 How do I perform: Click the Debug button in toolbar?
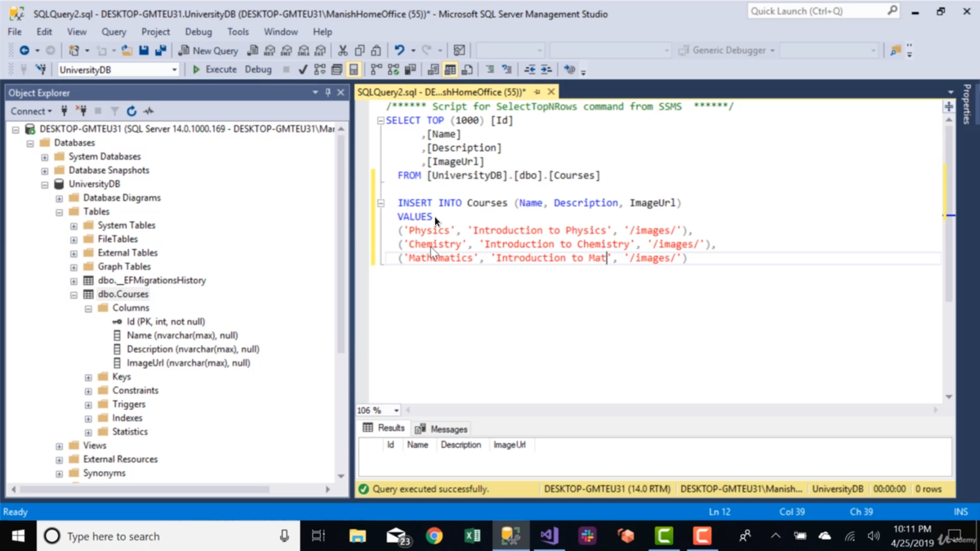pyautogui.click(x=258, y=70)
